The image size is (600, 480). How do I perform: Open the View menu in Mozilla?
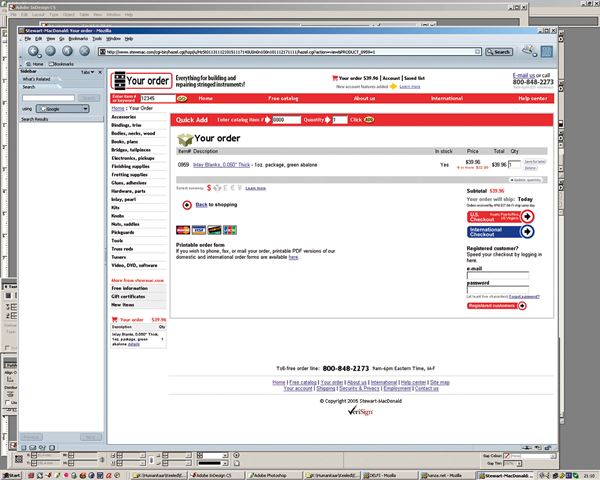tap(51, 39)
